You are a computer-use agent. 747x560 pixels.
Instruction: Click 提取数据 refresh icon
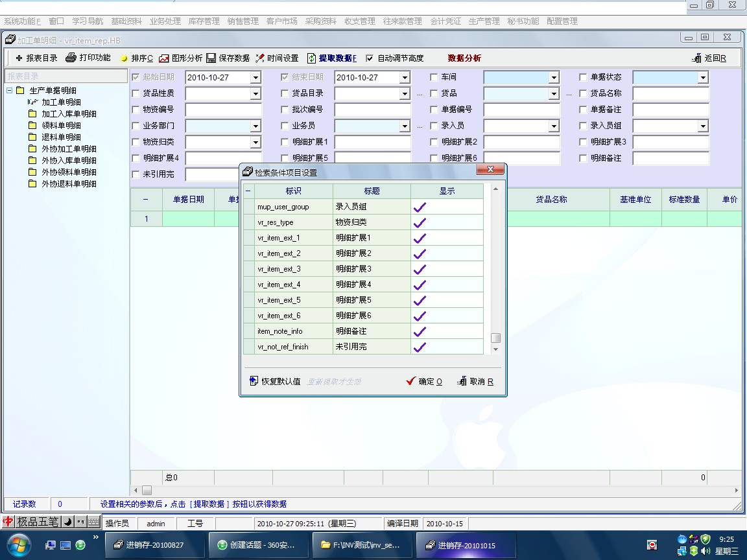point(312,58)
